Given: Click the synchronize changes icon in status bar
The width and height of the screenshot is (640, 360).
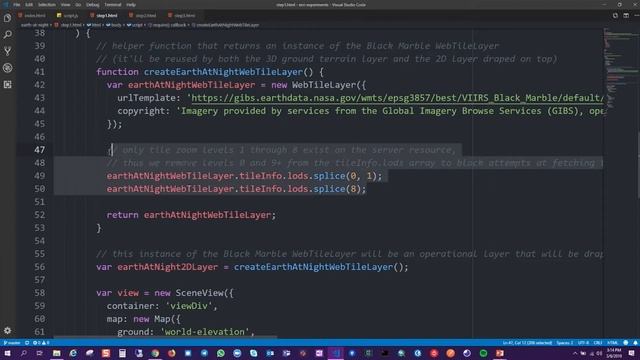Looking at the screenshot, I should [27, 343].
